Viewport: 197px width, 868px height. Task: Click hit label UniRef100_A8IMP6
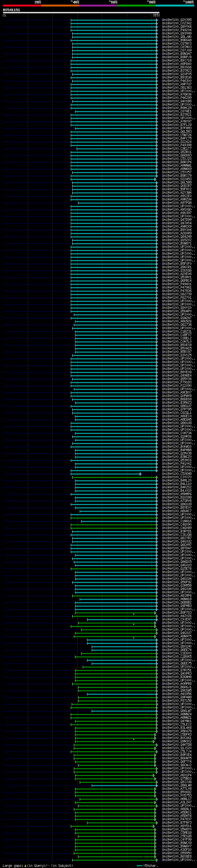(177, 596)
